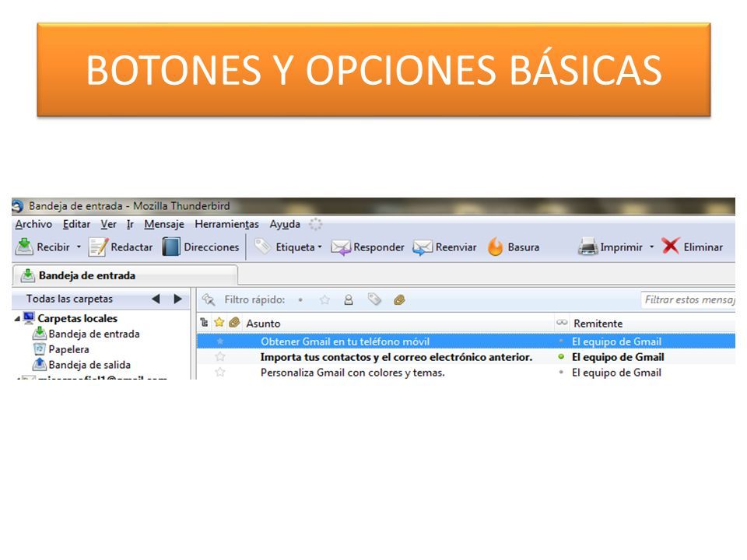Select the Carpetas locales account
747x560 pixels.
[71, 318]
